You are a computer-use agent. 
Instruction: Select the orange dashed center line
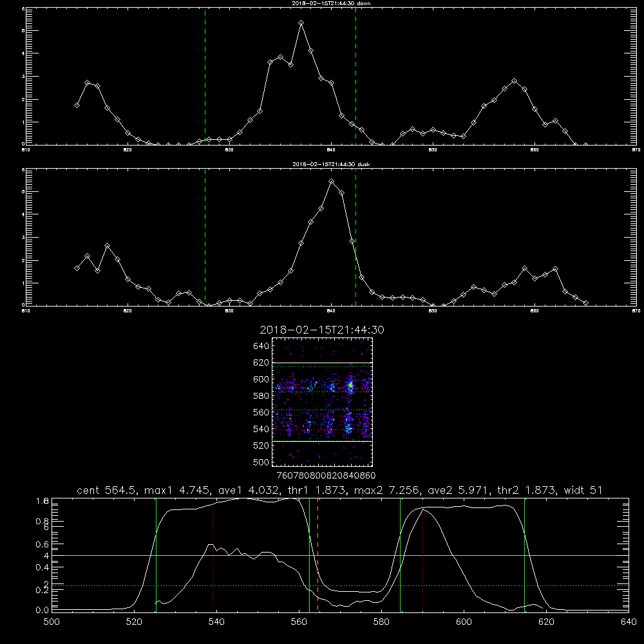coord(318,554)
